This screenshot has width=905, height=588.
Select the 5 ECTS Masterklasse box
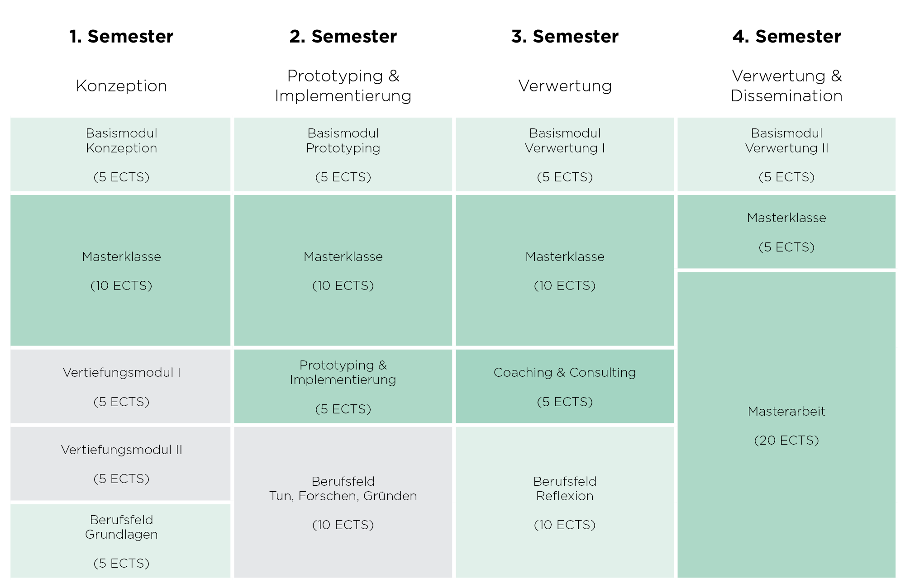coord(786,232)
